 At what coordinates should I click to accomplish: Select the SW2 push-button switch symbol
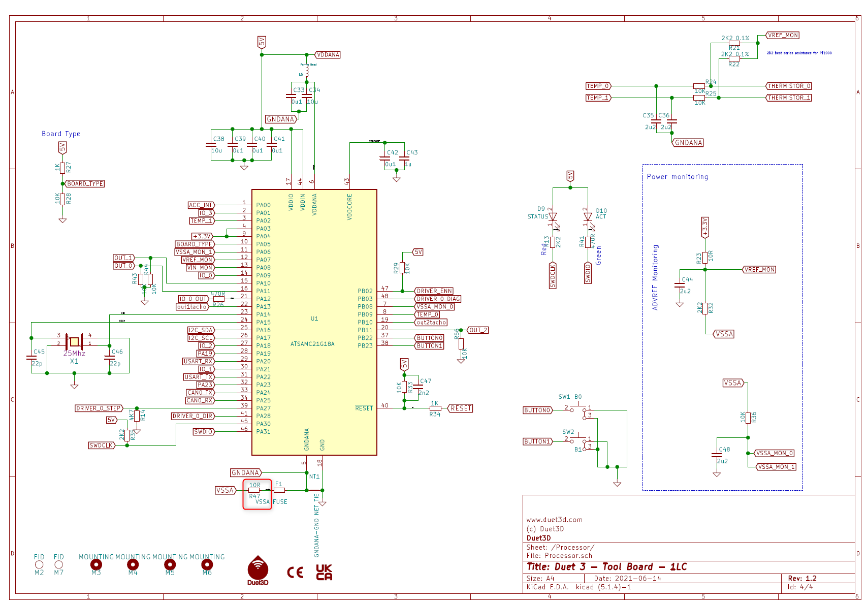[579, 442]
